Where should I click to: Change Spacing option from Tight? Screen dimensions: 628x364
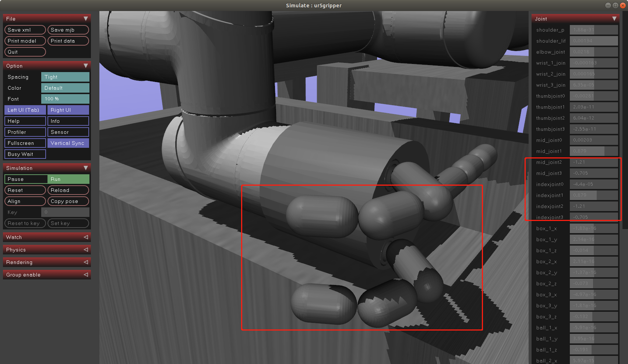click(65, 77)
